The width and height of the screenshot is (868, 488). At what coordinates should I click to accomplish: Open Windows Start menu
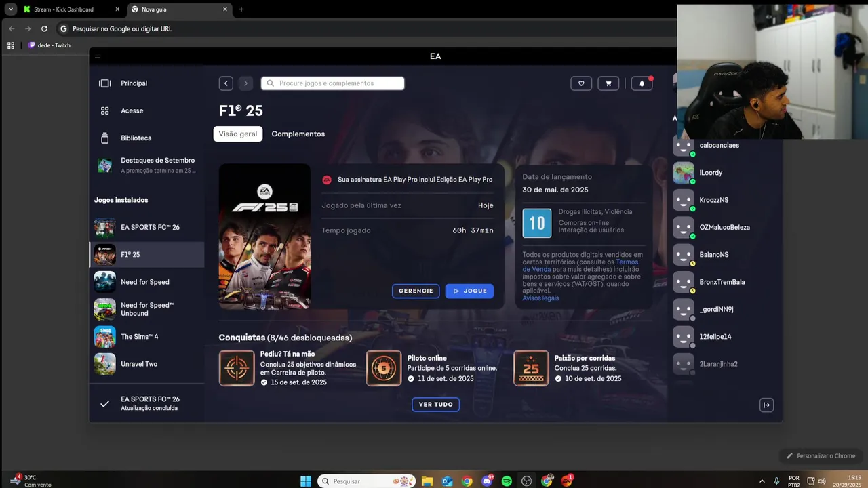(306, 481)
